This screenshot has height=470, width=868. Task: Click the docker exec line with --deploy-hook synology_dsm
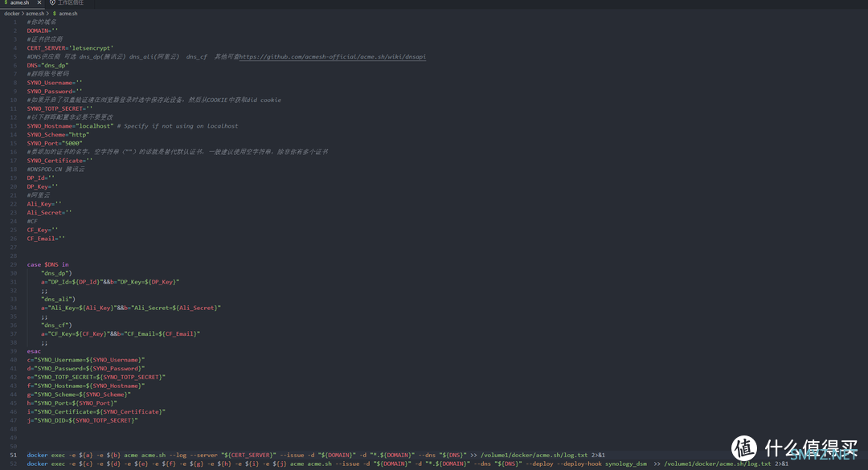click(x=407, y=464)
